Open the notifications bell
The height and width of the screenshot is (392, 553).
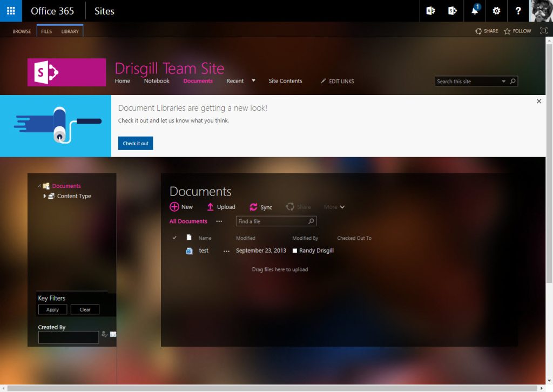pyautogui.click(x=475, y=11)
